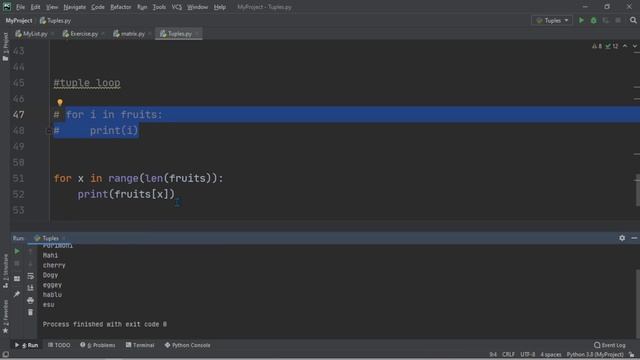Open the Window menu
The image size is (640, 360).
click(x=198, y=7)
